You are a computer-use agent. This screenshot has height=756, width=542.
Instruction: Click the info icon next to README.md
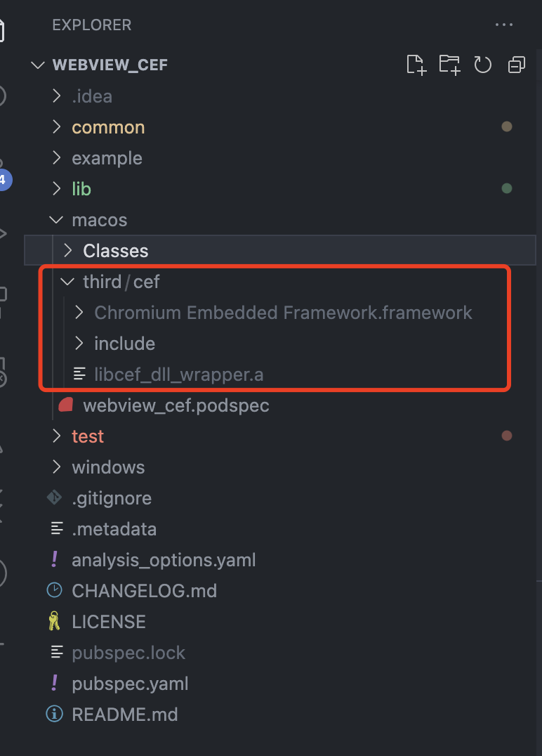pyautogui.click(x=54, y=714)
